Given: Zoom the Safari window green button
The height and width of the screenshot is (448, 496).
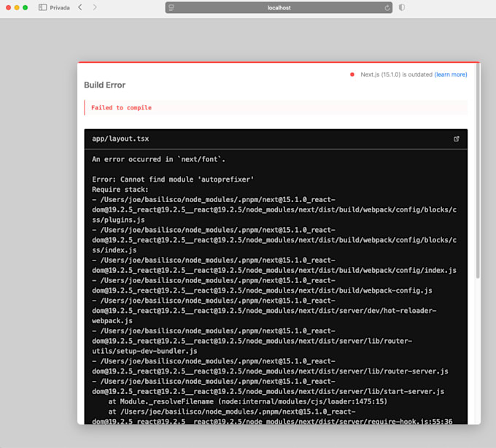Looking at the screenshot, I should pyautogui.click(x=25, y=7).
